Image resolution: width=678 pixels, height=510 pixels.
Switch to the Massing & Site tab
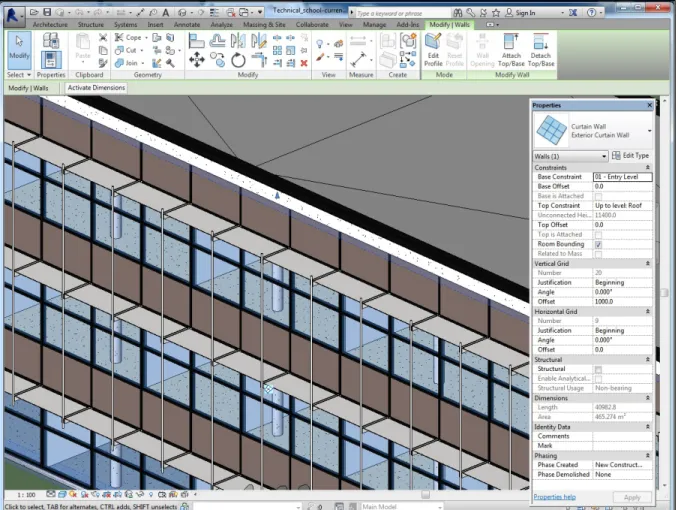tap(264, 25)
